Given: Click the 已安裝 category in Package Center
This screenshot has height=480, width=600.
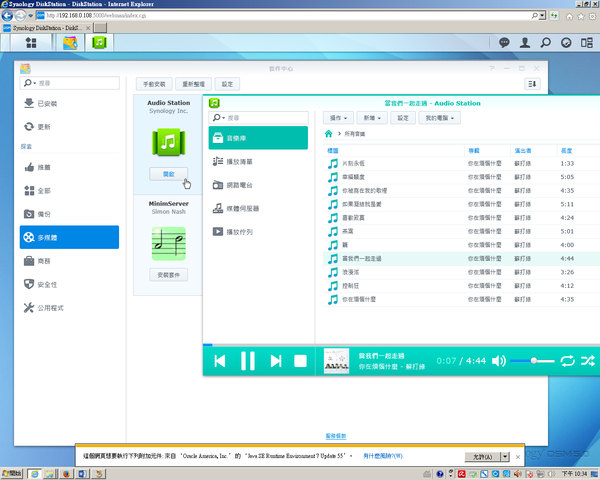Looking at the screenshot, I should click(47, 103).
